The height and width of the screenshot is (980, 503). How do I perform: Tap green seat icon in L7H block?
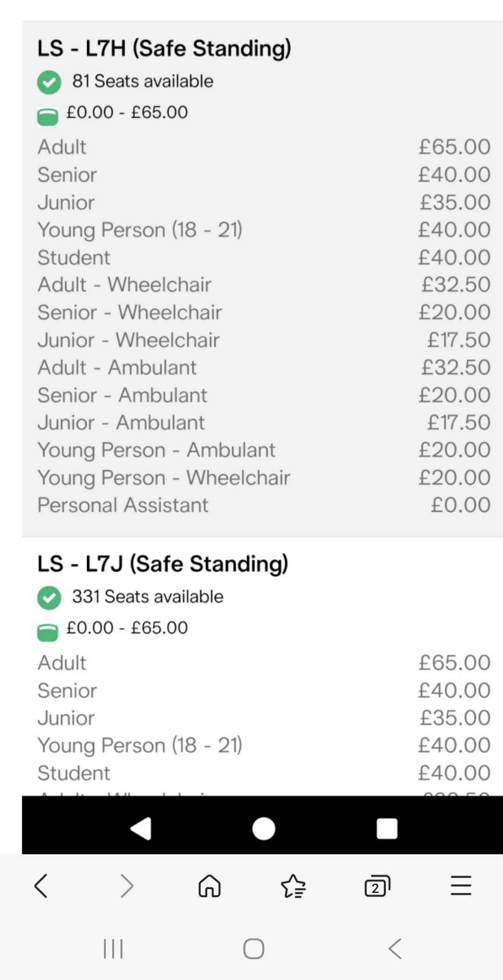pos(48,116)
